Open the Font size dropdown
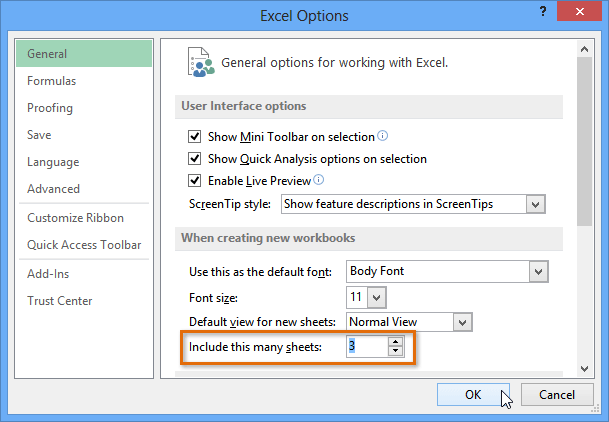The height and width of the screenshot is (422, 609). tap(376, 298)
